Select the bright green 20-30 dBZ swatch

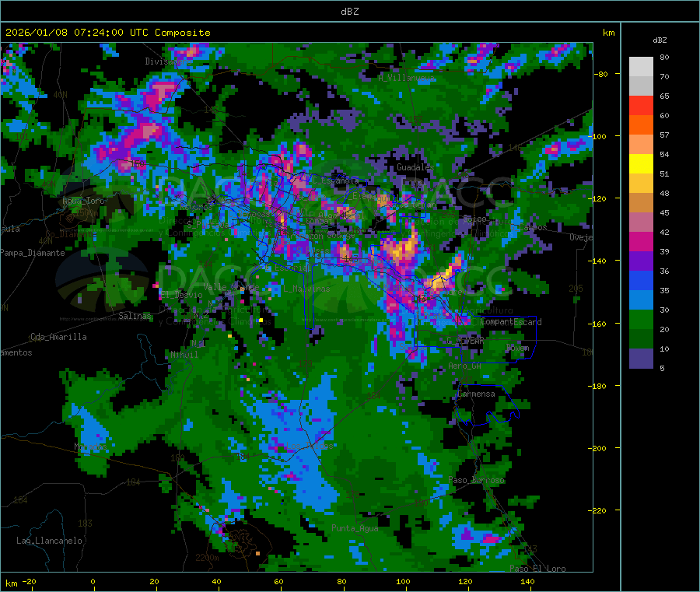tap(641, 320)
